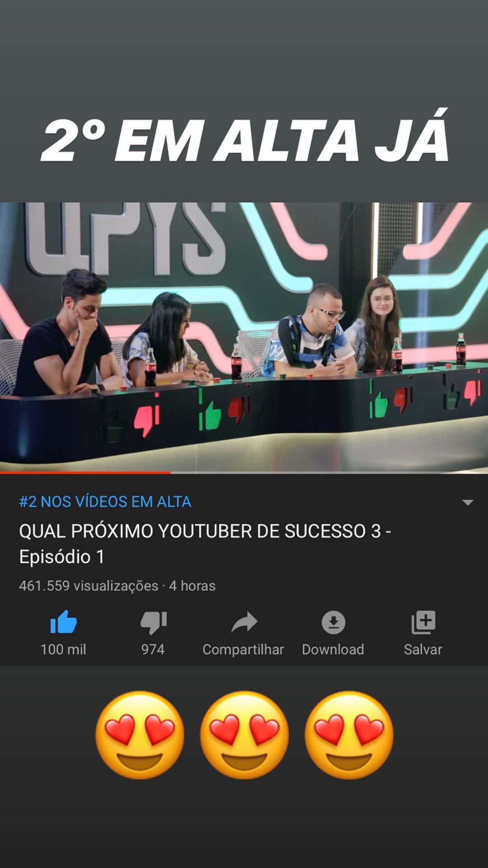Click the Compartilhar label
The width and height of the screenshot is (488, 868).
[243, 650]
